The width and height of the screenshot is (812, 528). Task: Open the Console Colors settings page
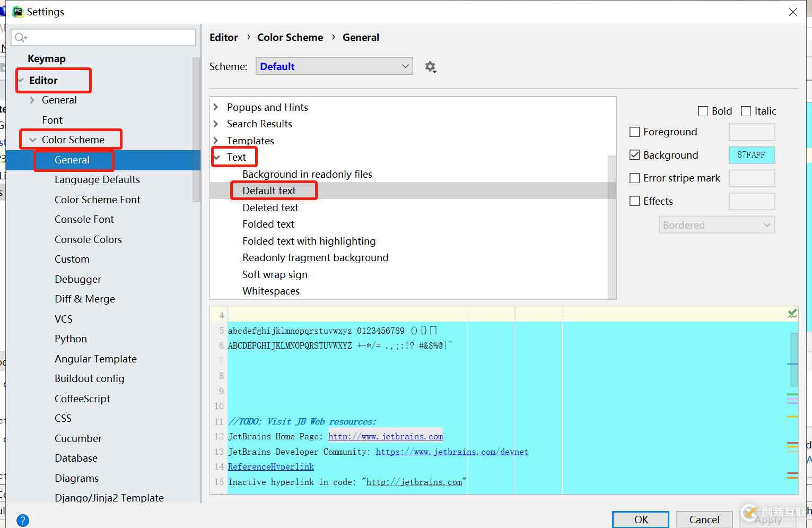click(88, 239)
